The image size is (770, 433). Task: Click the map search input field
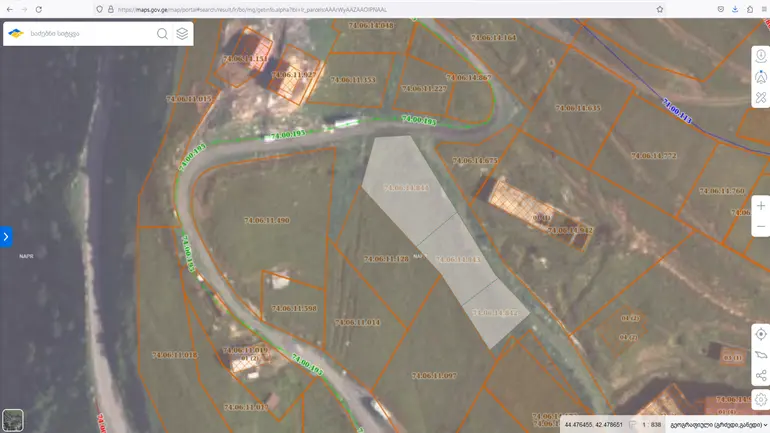[91, 33]
